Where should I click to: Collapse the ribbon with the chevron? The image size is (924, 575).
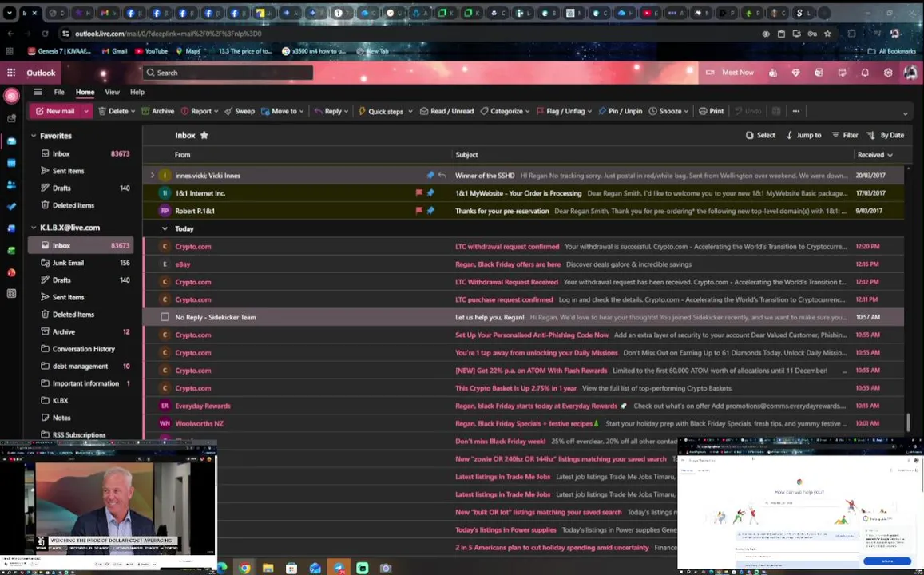tap(905, 113)
